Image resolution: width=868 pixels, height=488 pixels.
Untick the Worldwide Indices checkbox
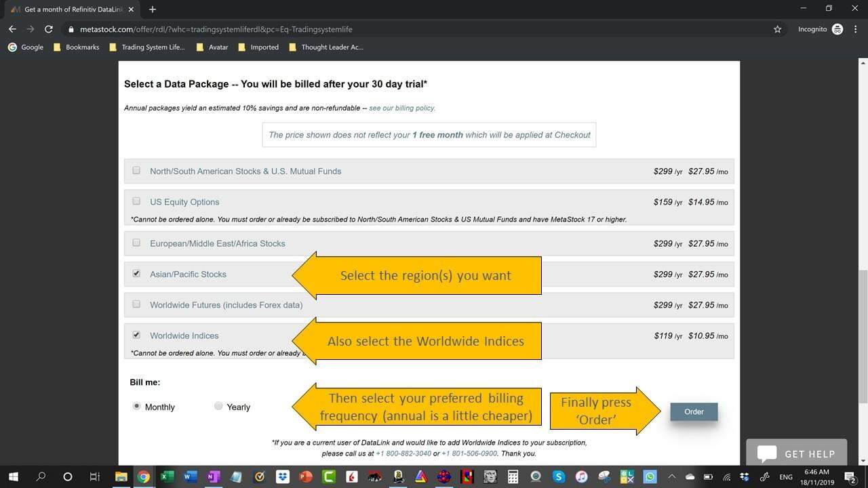click(x=136, y=335)
